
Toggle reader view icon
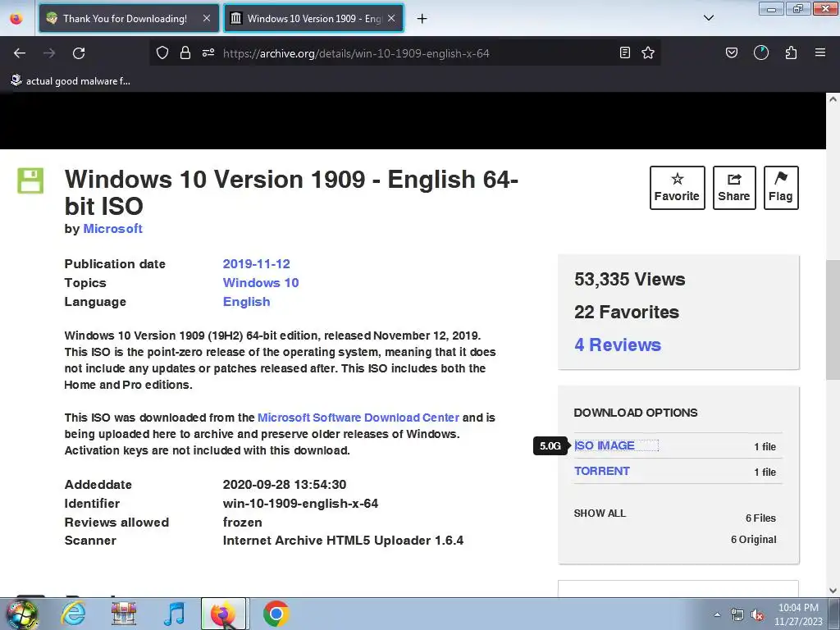point(624,52)
